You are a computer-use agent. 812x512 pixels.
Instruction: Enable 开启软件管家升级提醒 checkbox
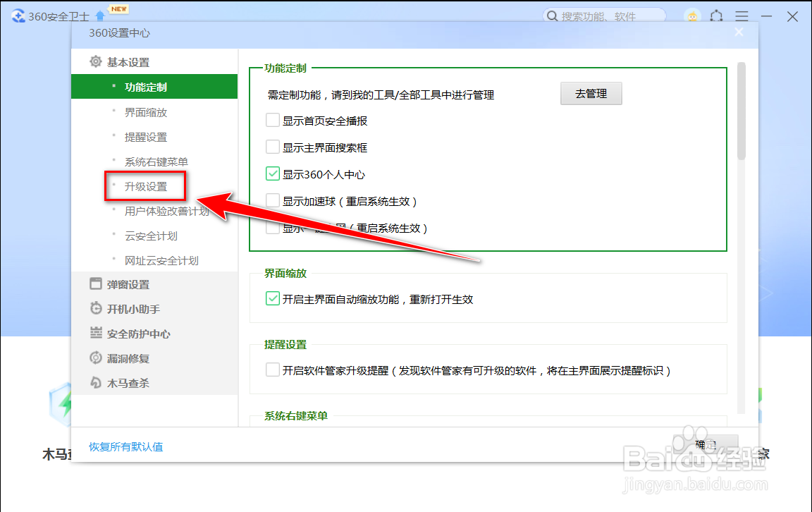pyautogui.click(x=272, y=370)
